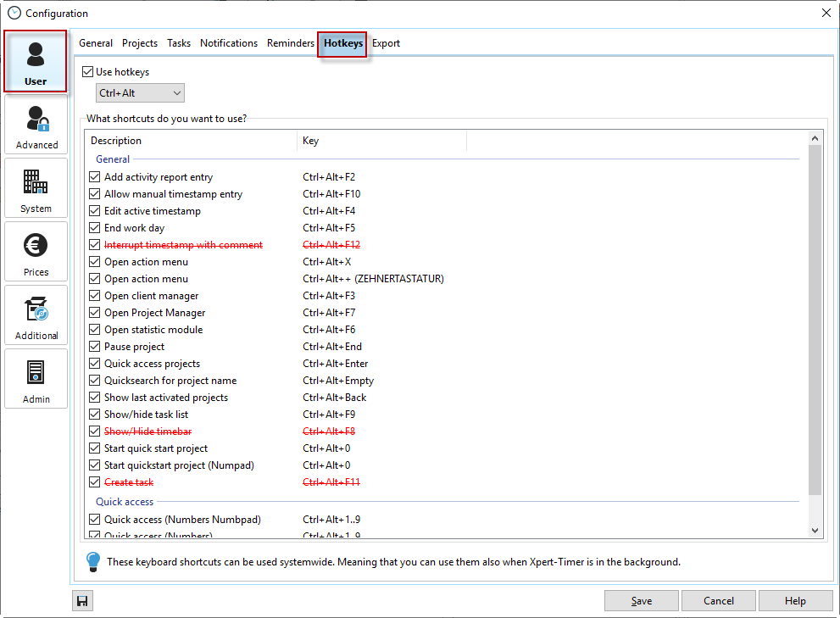
Task: Click the lightbulb hint icon
Action: [x=93, y=561]
